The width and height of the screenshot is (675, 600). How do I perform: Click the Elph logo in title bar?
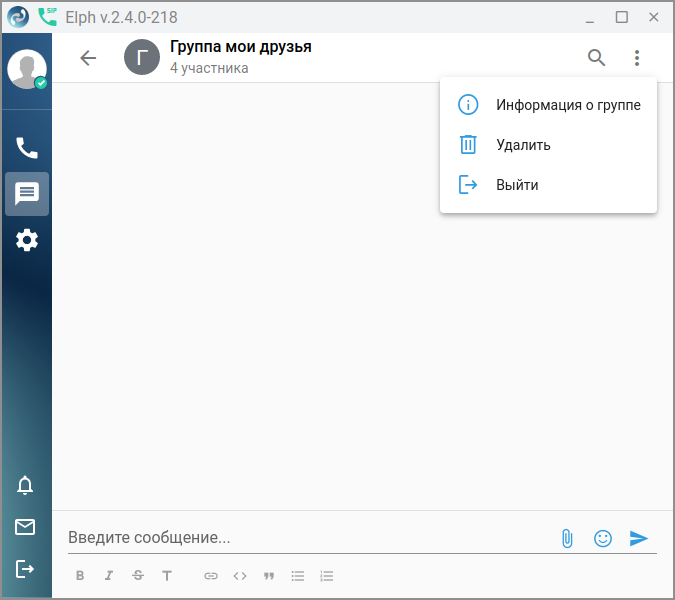coord(18,17)
